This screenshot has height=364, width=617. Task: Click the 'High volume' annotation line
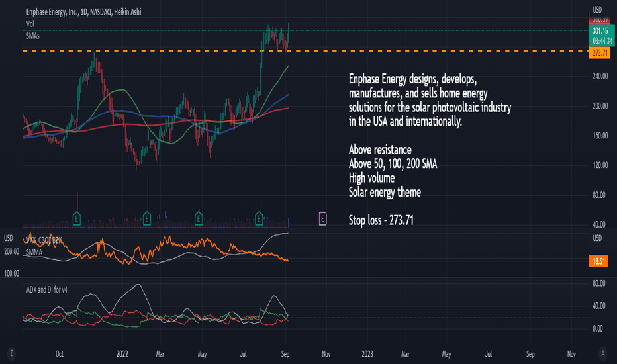(371, 178)
